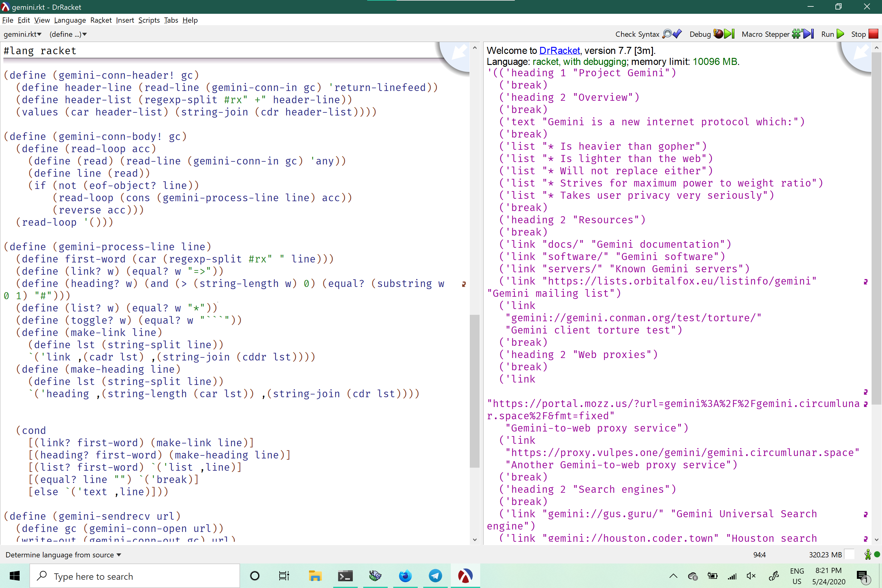Scroll down the output panel

point(876,538)
